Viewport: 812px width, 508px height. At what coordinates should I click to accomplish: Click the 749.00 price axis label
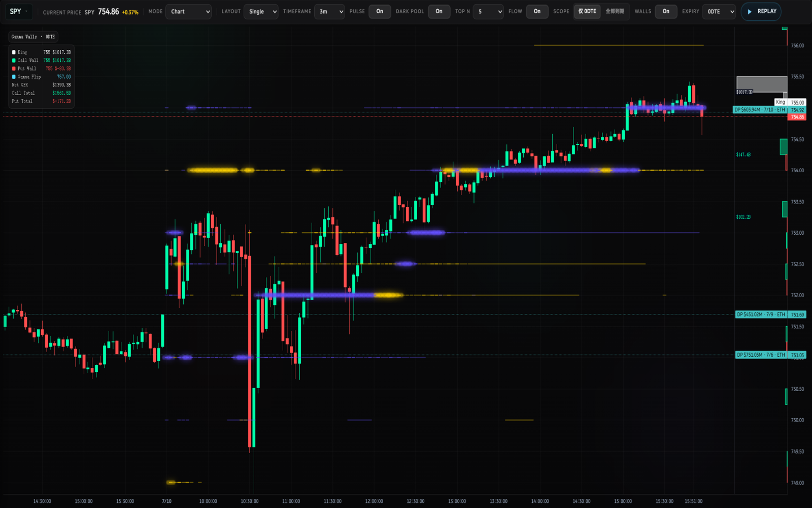click(x=797, y=483)
